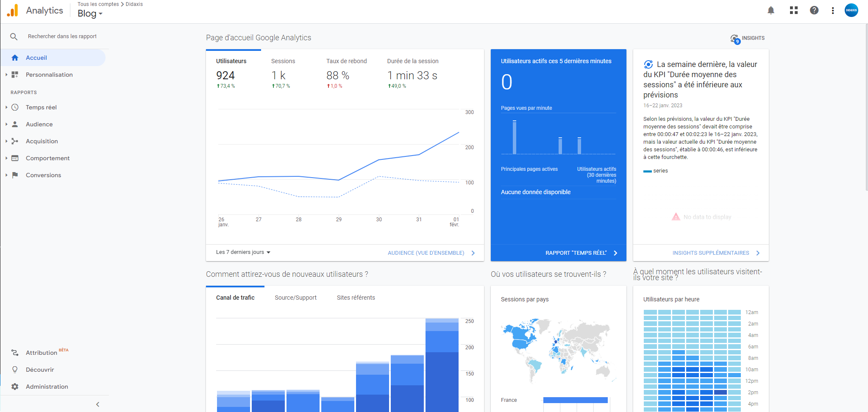Open the 'Les 7 derniers jours' dropdown
Viewport: 868px width, 412px height.
pyautogui.click(x=243, y=252)
